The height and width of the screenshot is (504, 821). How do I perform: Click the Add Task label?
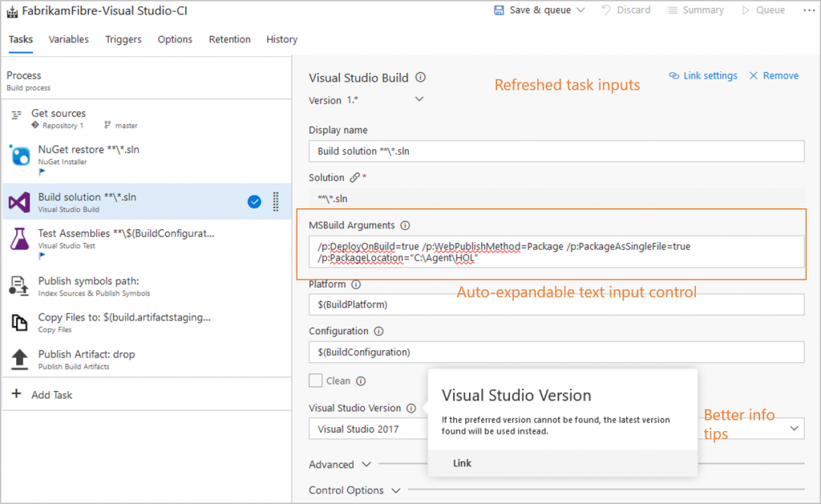pos(51,395)
